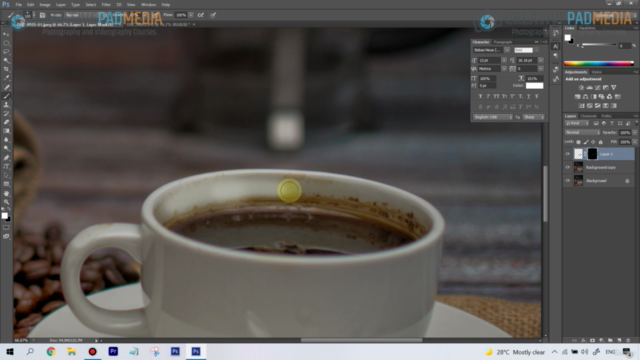This screenshot has width=640, height=360.
Task: Select the Blur tool
Action: click(6, 140)
